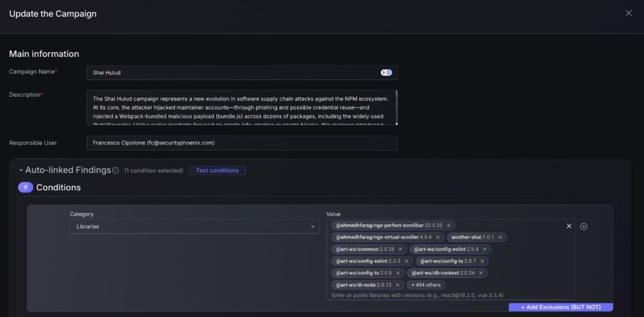Remove the @art-ws/config-ts:2.0.7 tag
This screenshot has width=644, height=317.
[482, 261]
